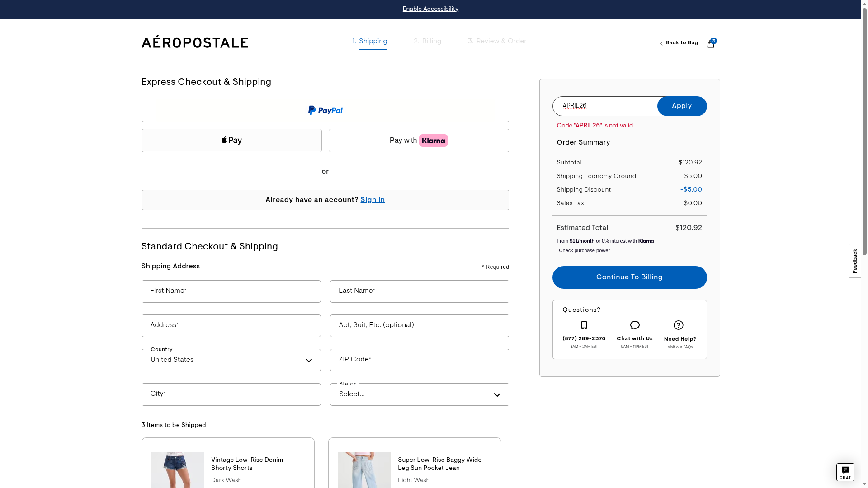Click the Klarna $11/month financing text

click(x=605, y=241)
